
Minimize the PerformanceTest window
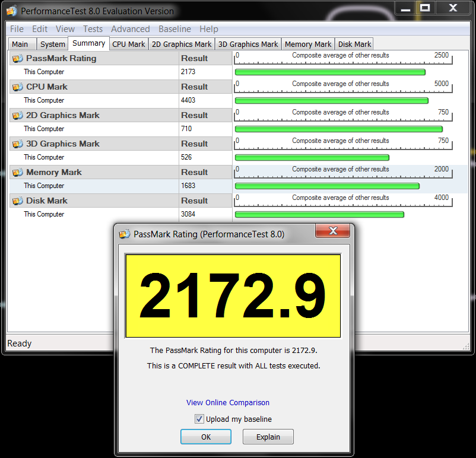pos(405,8)
